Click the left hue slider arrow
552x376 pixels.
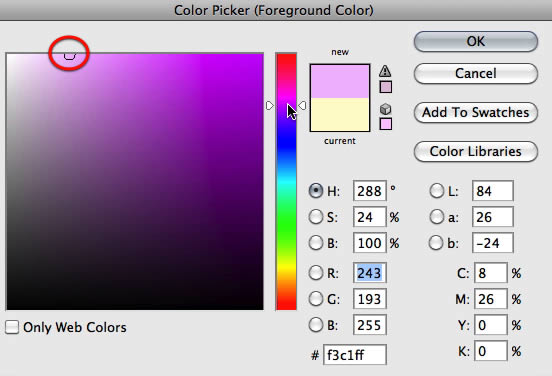[269, 106]
